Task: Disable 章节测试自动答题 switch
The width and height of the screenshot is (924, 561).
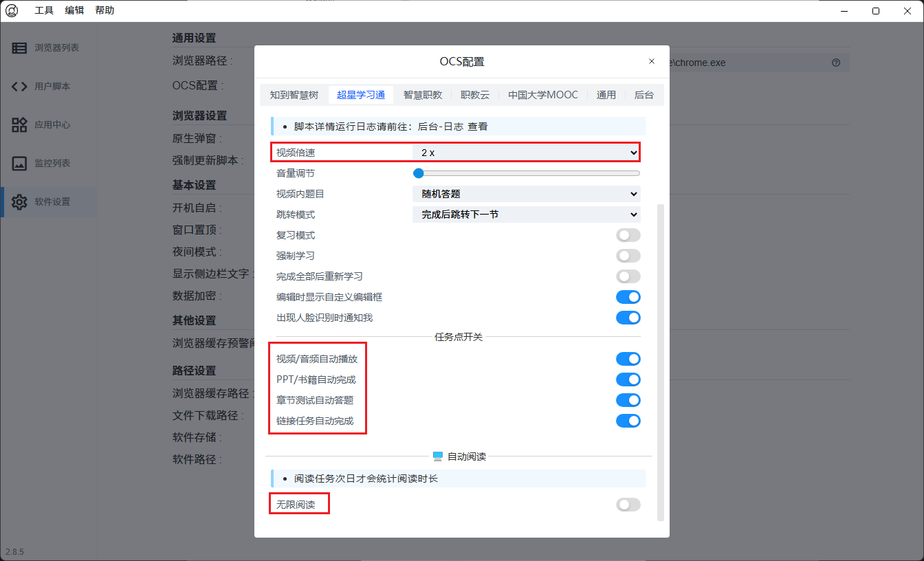Action: [x=628, y=400]
